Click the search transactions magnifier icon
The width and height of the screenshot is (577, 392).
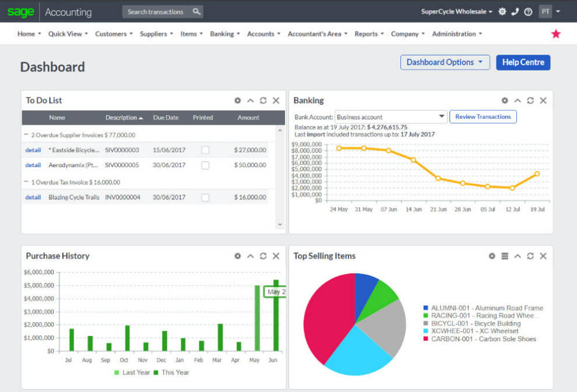click(x=197, y=11)
